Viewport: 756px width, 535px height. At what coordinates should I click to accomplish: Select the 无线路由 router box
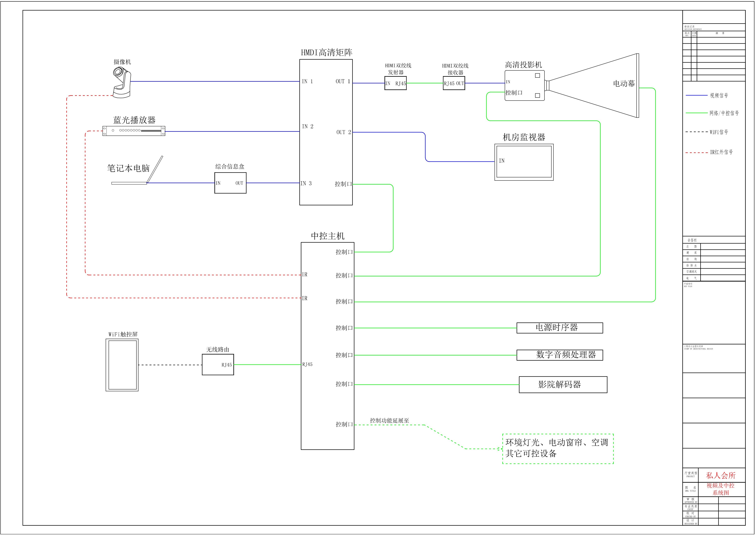pyautogui.click(x=218, y=365)
